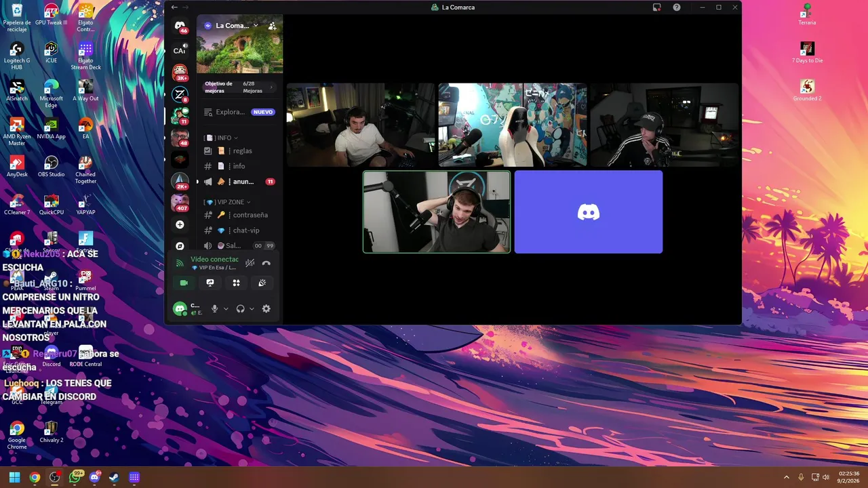The height and width of the screenshot is (488, 868).
Task: Open the anuncios channel with 11 badge
Action: (239, 182)
